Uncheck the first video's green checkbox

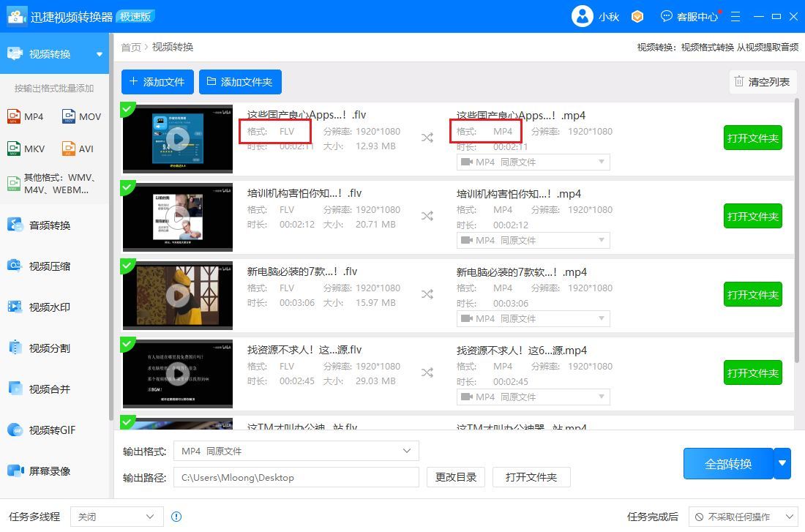[x=127, y=109]
